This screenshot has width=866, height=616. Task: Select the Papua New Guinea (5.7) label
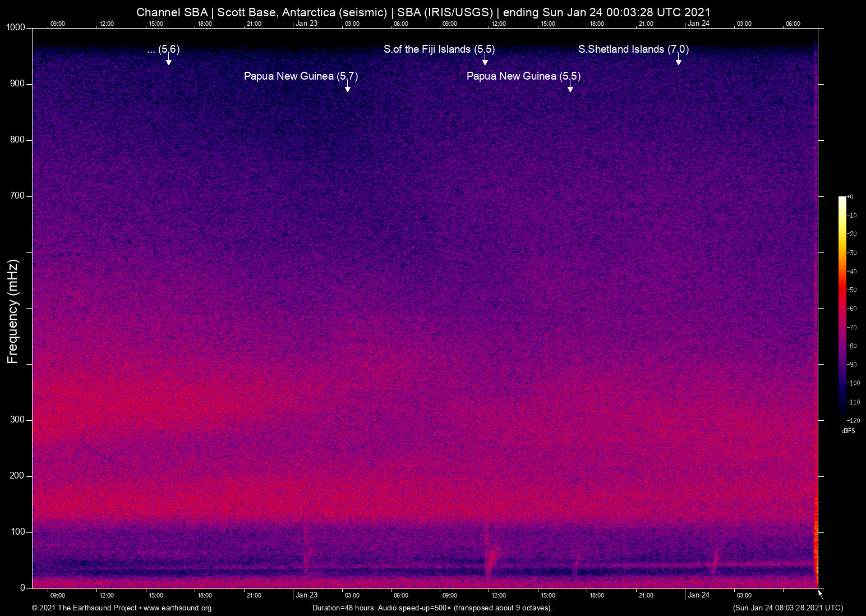[301, 76]
